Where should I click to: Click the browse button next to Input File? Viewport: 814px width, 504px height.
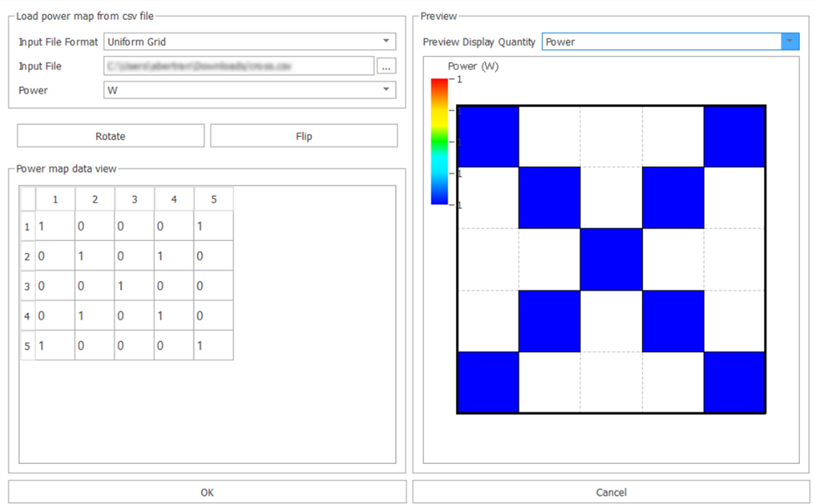pos(386,66)
